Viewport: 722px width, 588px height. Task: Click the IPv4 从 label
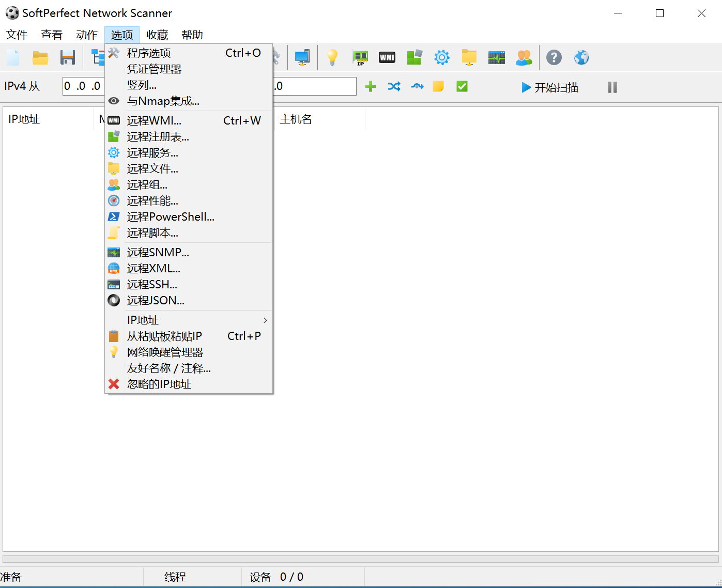pos(22,86)
